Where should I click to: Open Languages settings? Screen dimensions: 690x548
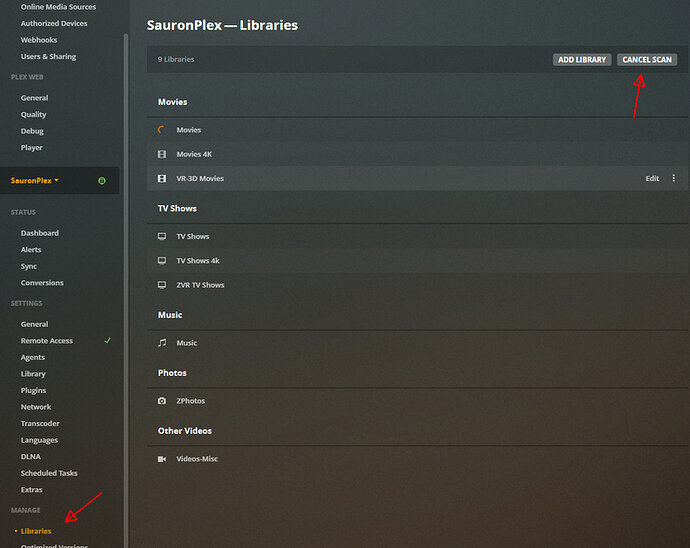tap(39, 440)
